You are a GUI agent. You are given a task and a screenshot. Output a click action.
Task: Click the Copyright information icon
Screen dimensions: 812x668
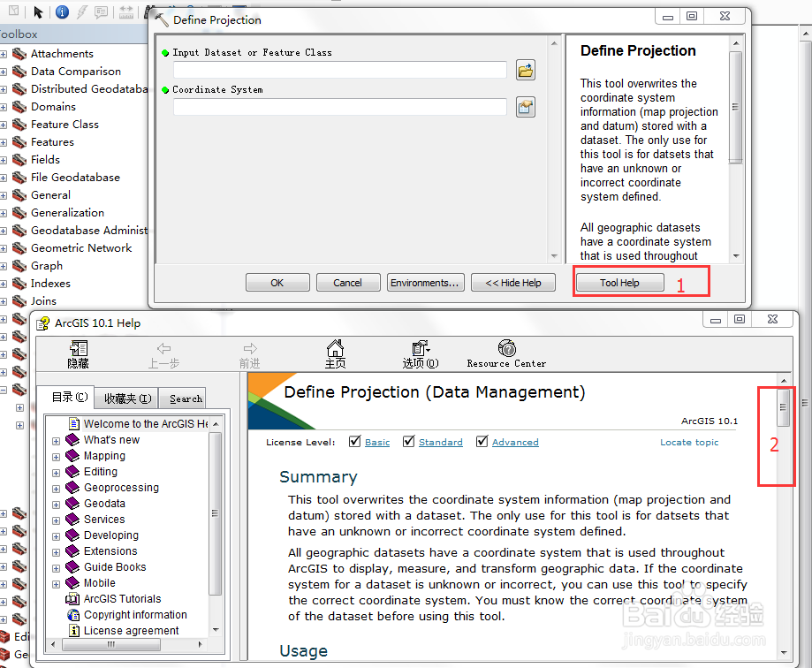(x=73, y=615)
